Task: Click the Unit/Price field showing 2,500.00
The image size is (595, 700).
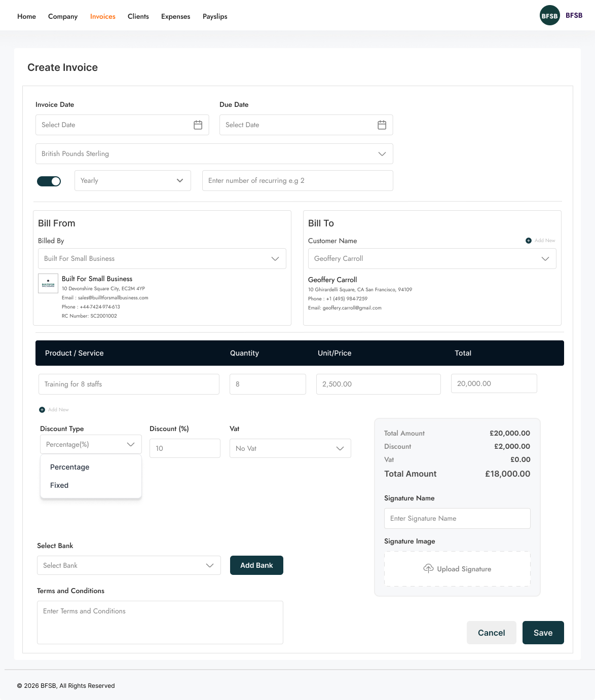Action: pyautogui.click(x=379, y=384)
